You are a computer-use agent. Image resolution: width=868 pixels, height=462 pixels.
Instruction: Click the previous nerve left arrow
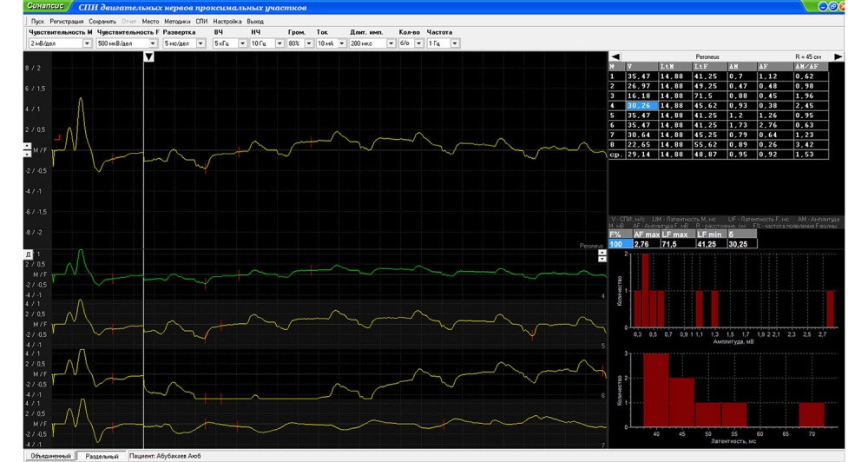point(615,56)
